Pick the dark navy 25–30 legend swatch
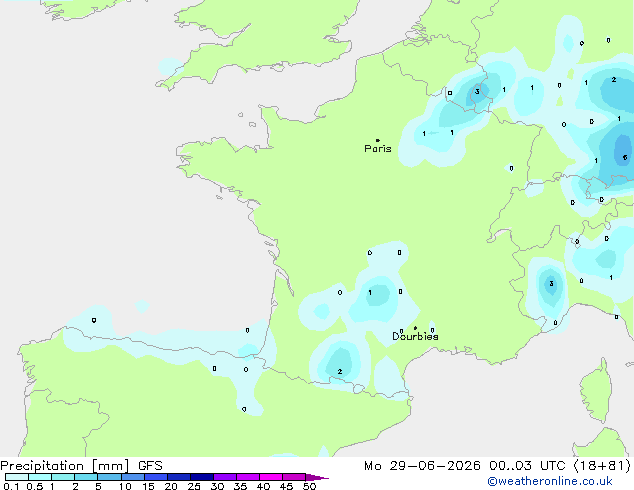Viewport: 634px width, 490px height. (202, 477)
